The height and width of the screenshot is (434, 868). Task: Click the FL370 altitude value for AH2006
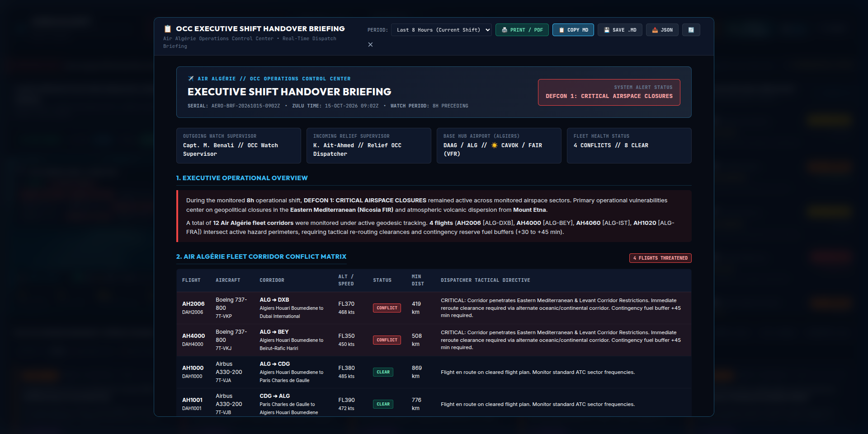point(346,304)
